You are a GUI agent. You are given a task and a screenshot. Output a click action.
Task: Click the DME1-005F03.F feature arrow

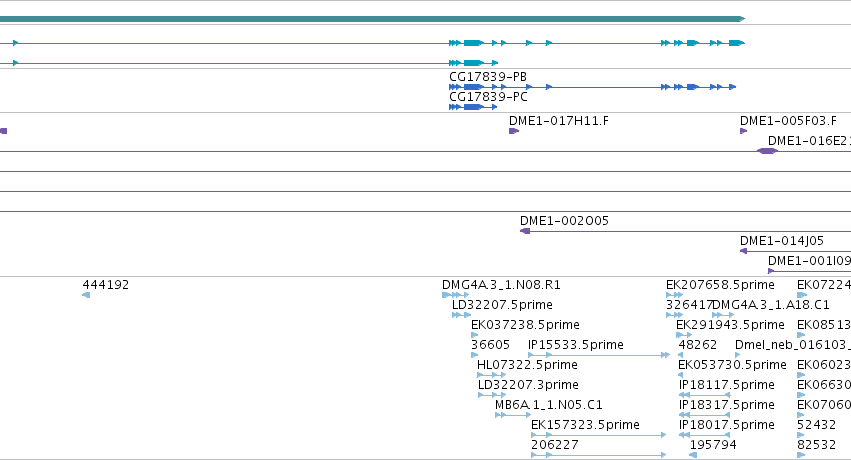744,131
